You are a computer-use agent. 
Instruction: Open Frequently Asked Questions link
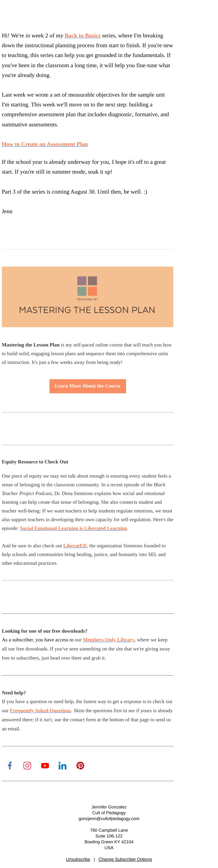pos(41,710)
